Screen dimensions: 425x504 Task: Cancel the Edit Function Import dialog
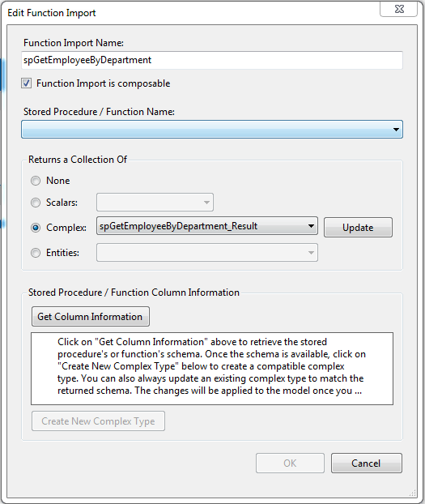tap(366, 463)
